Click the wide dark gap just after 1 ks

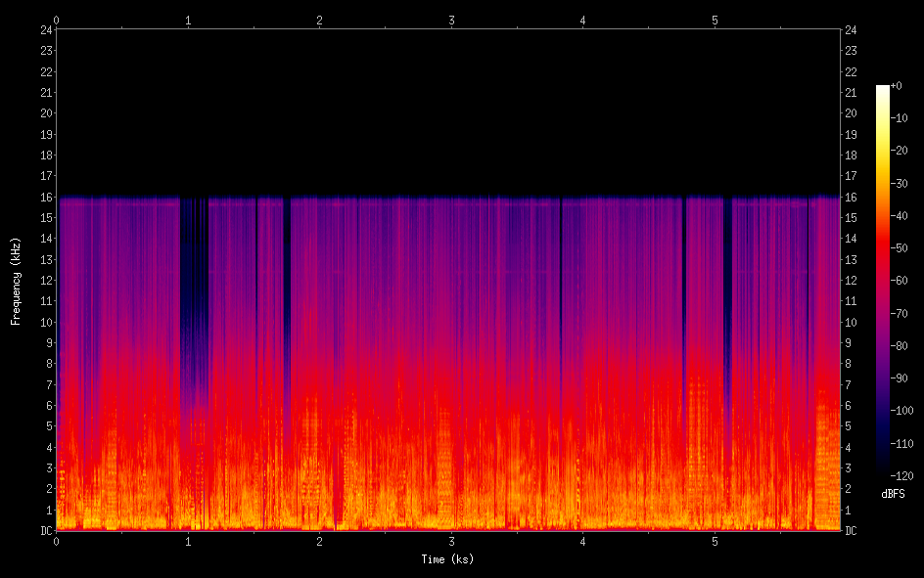tap(194, 293)
